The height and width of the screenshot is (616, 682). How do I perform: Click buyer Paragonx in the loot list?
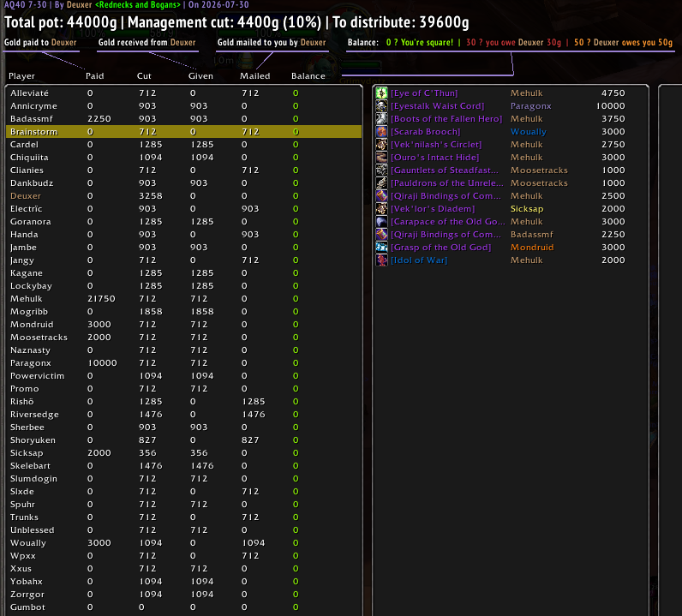pos(530,105)
